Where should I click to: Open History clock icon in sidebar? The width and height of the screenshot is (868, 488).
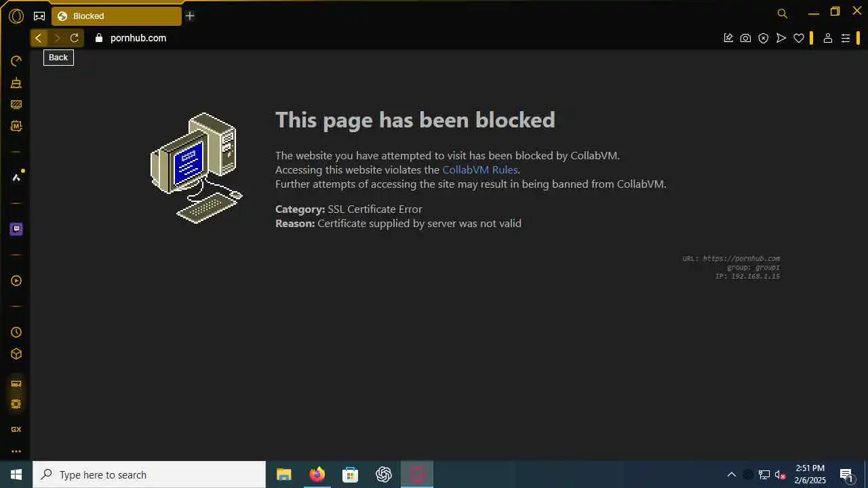point(16,332)
